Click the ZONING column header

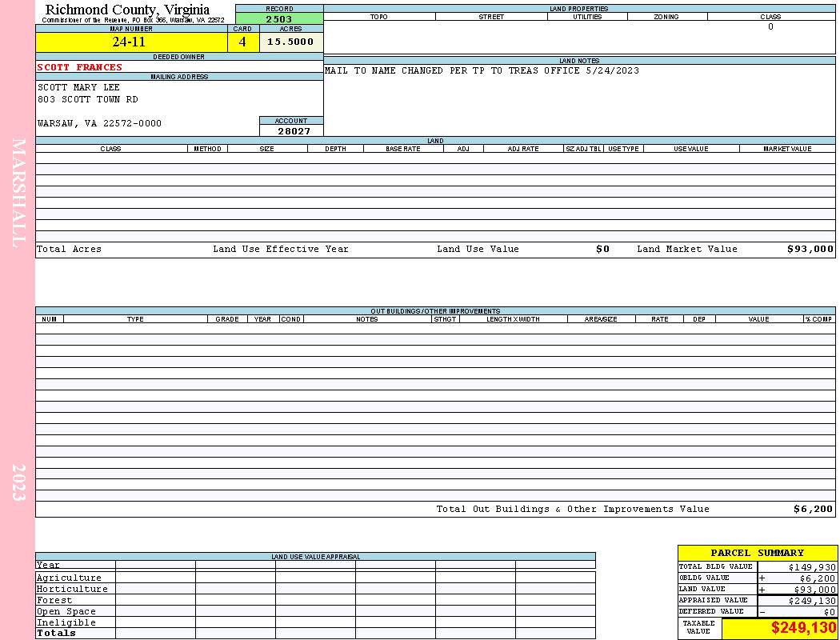pos(666,17)
